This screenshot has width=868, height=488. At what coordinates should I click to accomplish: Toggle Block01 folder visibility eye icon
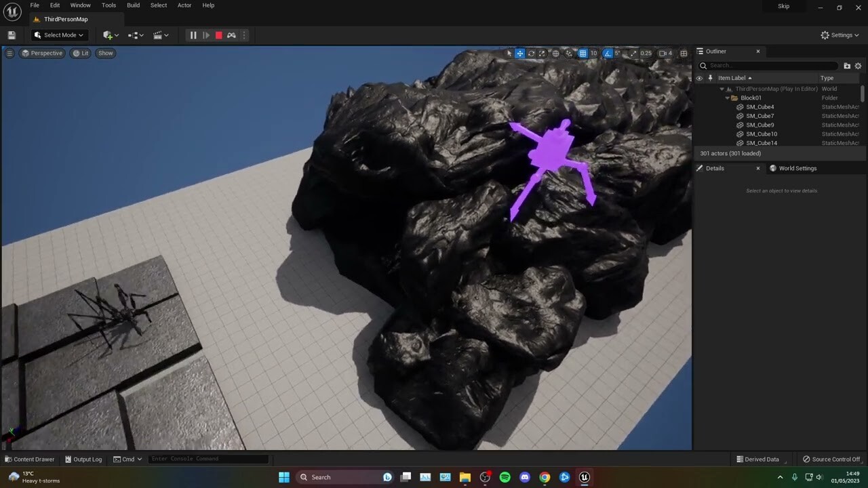coord(699,98)
